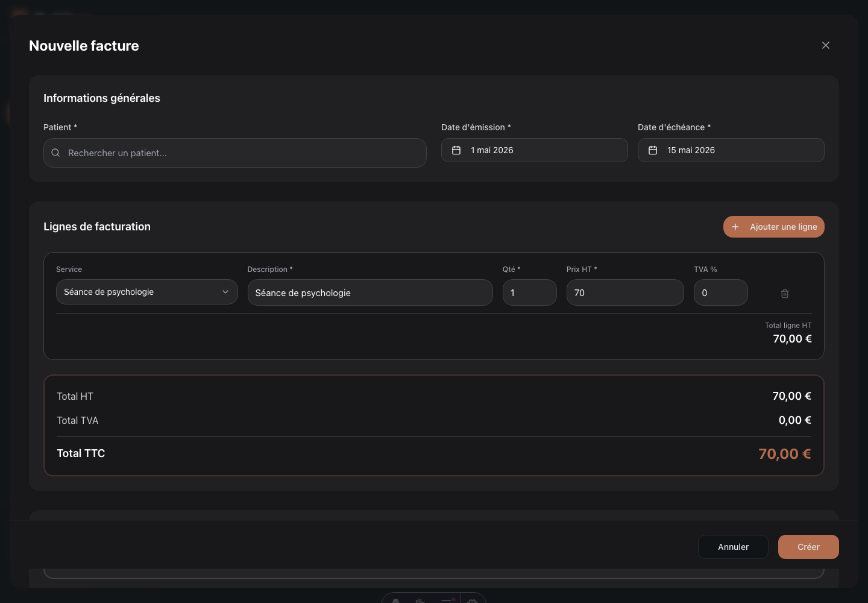Close the Nouvelle facture dialog
Screen dimensions: 868x603
[x=826, y=45]
